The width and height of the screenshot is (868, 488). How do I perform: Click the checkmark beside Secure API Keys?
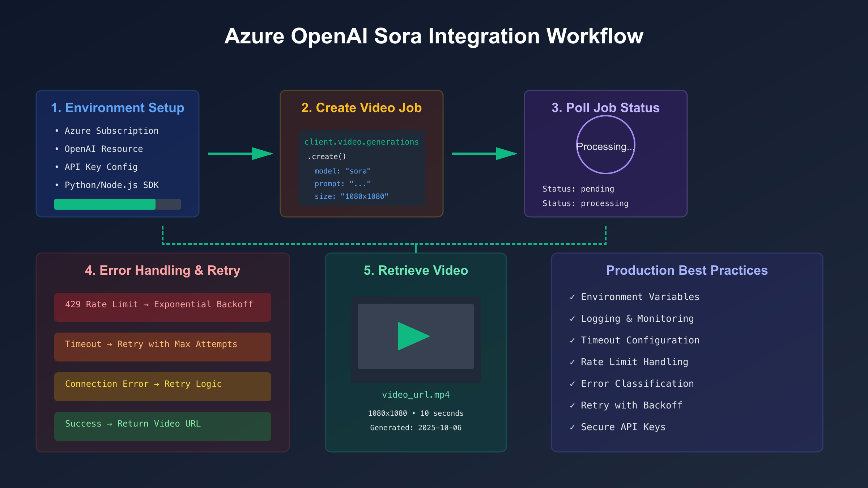572,427
